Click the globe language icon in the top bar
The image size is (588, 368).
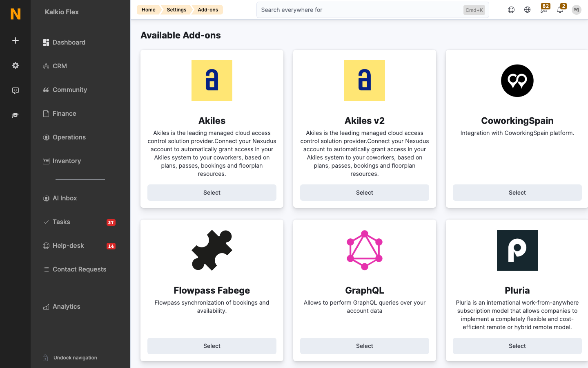click(528, 10)
